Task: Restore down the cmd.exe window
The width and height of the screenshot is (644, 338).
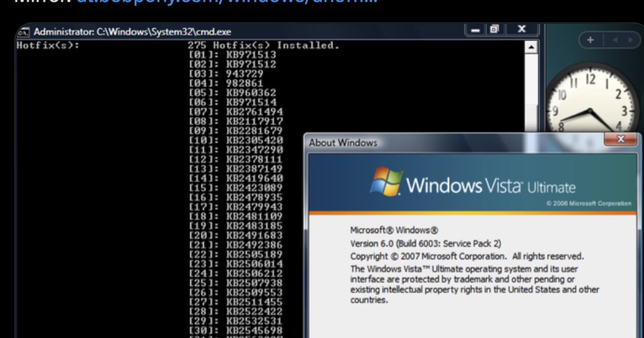Action: point(494,30)
